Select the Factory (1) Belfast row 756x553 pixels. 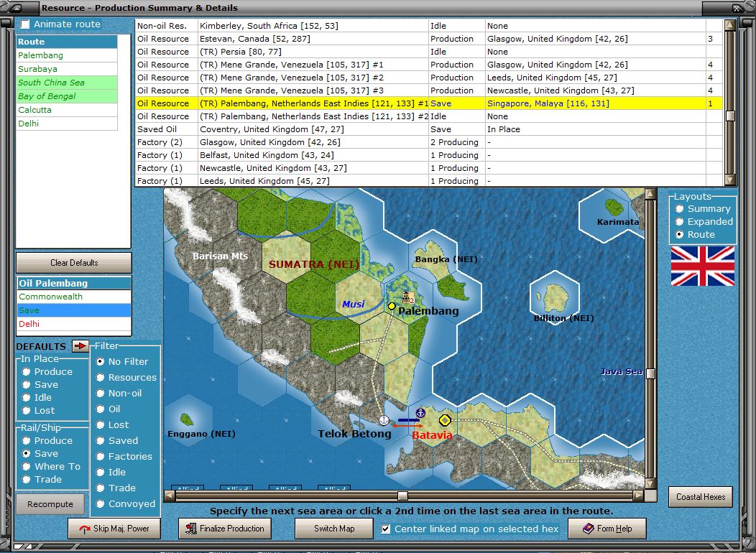(x=428, y=155)
